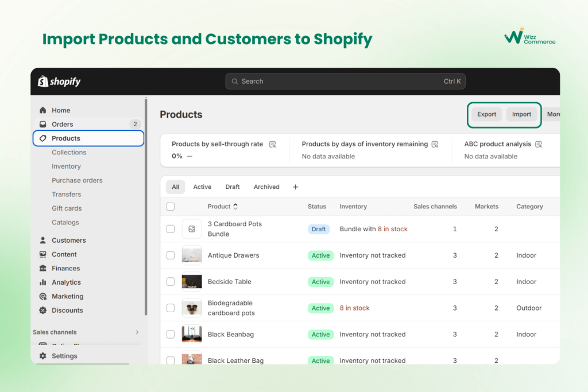Click the Discounts badge icon

click(x=42, y=311)
